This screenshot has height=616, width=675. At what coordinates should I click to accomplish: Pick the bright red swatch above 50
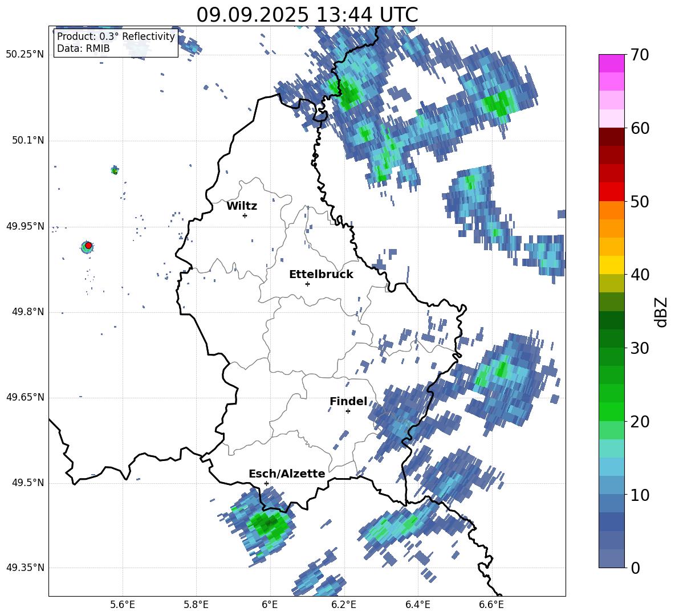(611, 192)
